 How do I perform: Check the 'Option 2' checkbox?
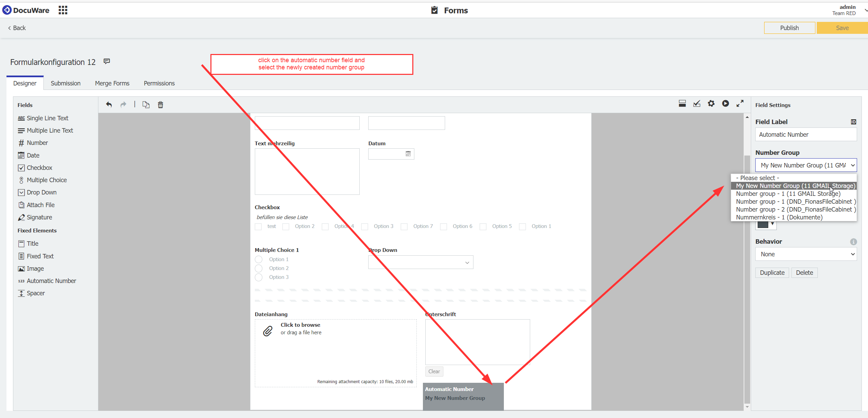coord(286,227)
